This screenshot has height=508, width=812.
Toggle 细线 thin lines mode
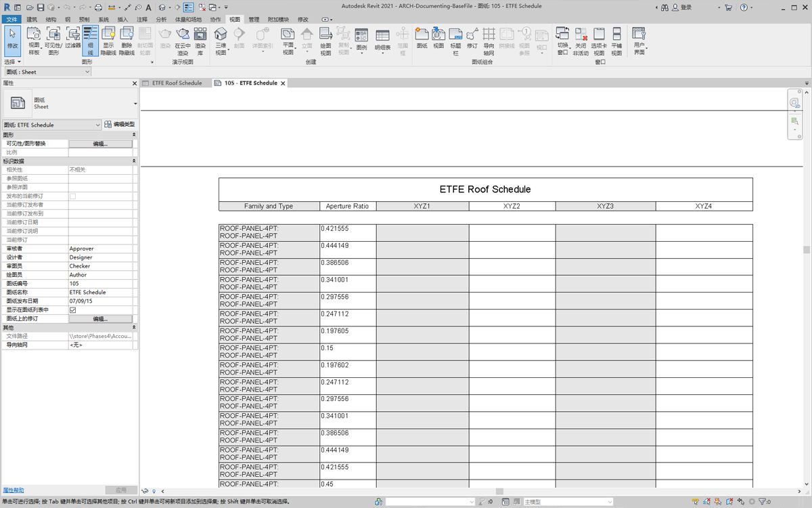[x=90, y=41]
